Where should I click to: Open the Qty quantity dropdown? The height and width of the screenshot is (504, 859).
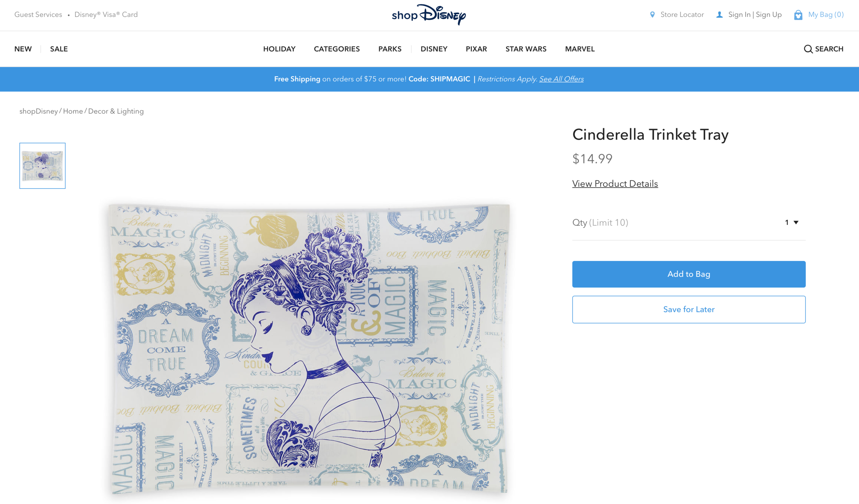pos(791,222)
